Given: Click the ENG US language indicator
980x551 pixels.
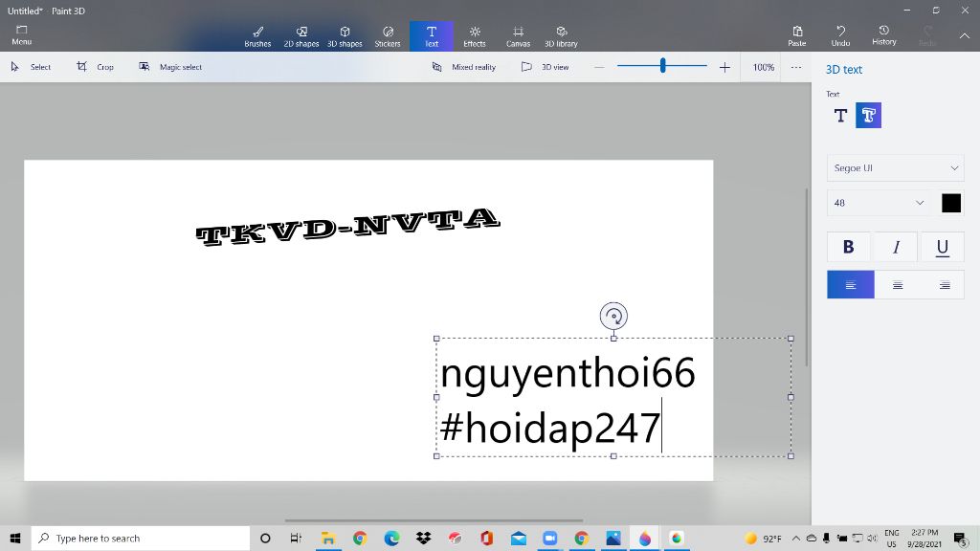Looking at the screenshot, I should (x=892, y=538).
